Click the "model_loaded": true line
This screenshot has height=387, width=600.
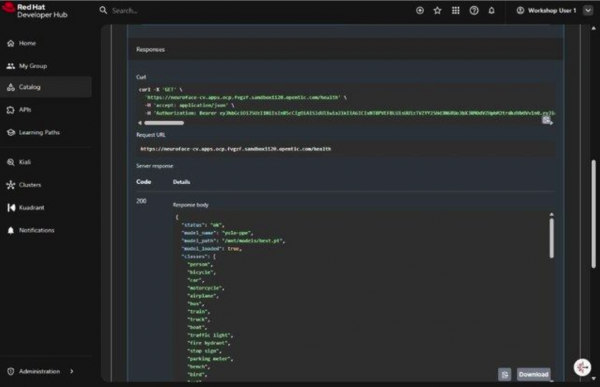click(x=212, y=249)
